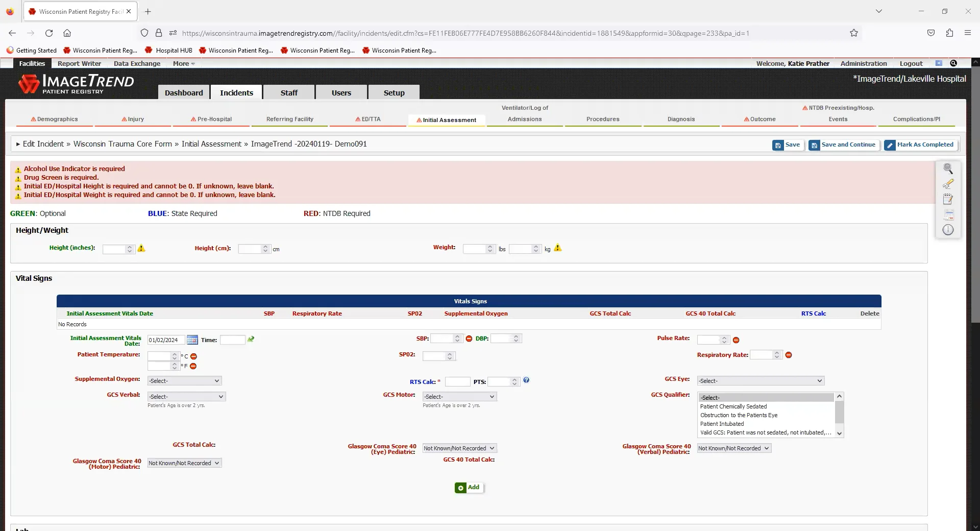Click the clock history sidebar icon
This screenshot has width=980, height=531.
click(948, 230)
